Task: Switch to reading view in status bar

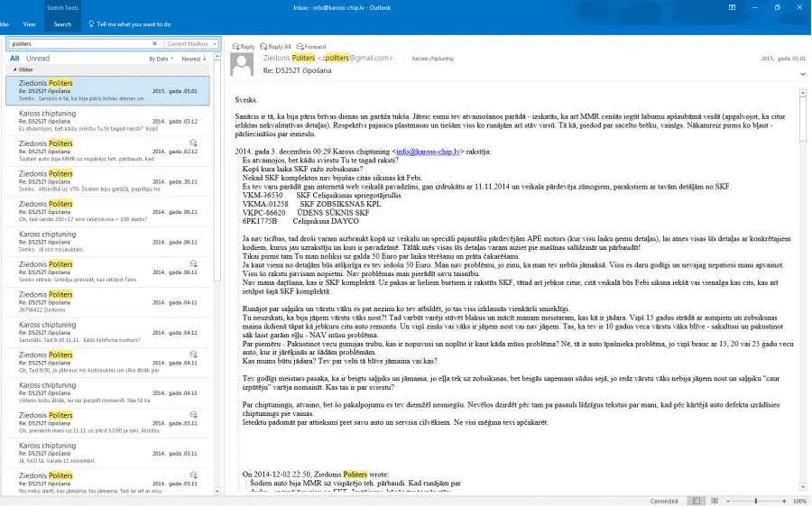Action: [715, 501]
